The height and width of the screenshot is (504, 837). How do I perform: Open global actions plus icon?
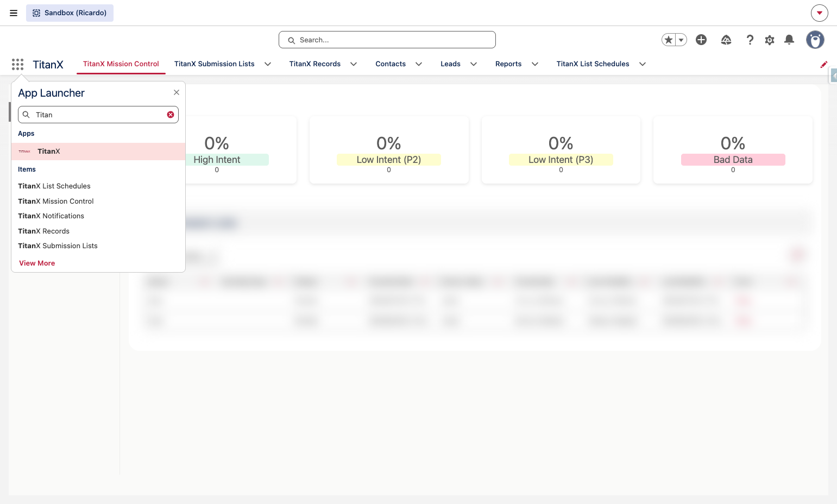click(701, 40)
